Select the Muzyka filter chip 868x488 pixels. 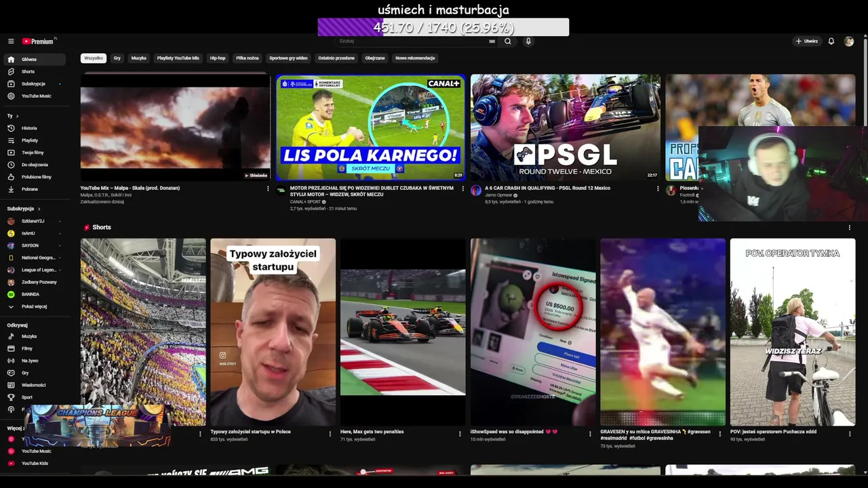point(139,58)
